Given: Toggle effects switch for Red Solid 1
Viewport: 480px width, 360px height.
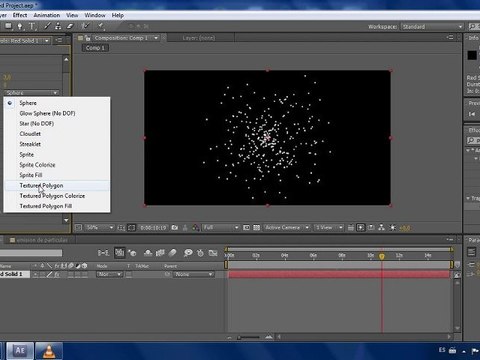Looking at the screenshot, I should click(57, 274).
